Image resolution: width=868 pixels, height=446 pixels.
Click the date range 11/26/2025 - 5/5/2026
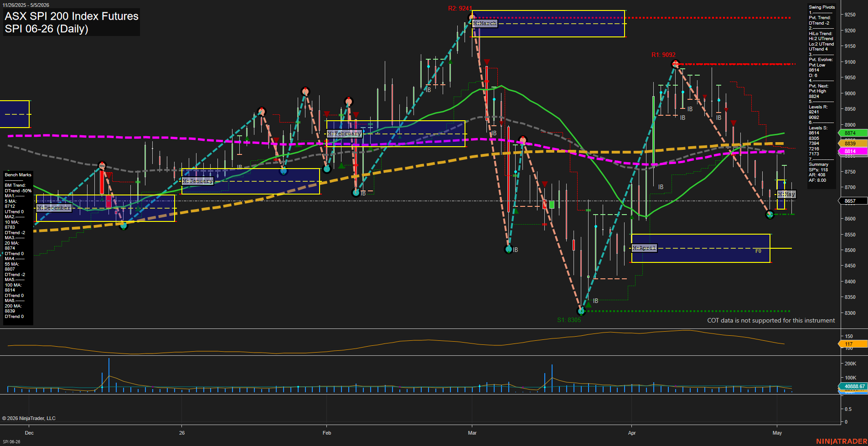tap(26, 5)
